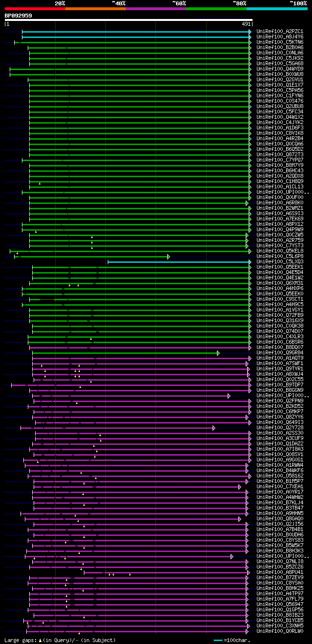Select the UniRef100_O58162 label
Viewport: 312px width, 644px height.
tap(280, 476)
